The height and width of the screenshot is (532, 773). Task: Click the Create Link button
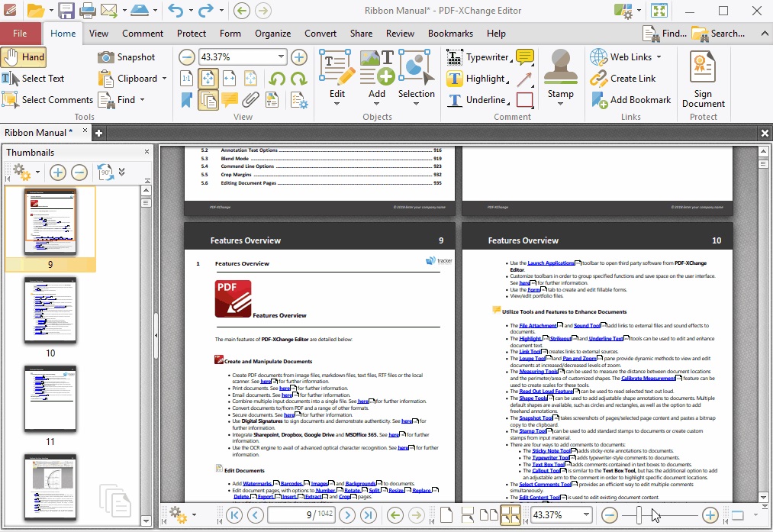pos(623,79)
